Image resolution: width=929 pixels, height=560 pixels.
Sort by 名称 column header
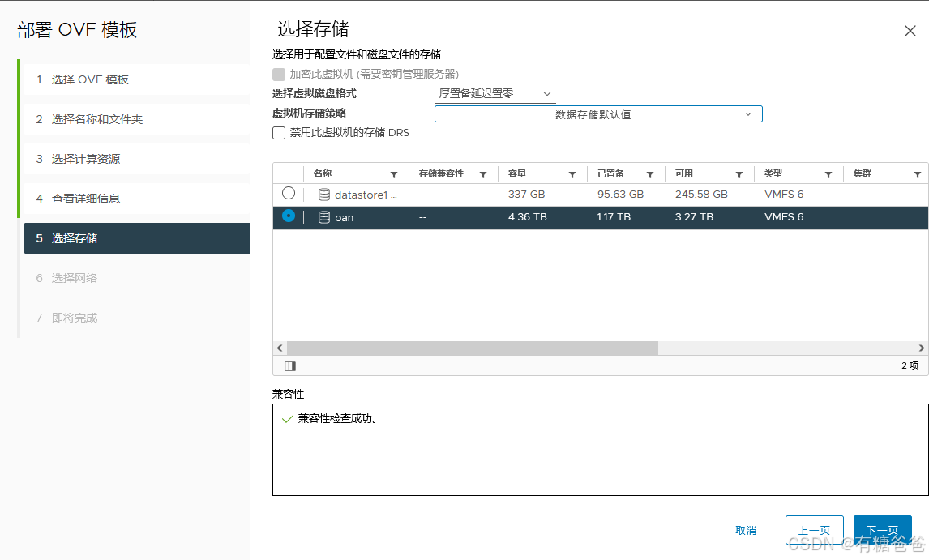(x=323, y=173)
